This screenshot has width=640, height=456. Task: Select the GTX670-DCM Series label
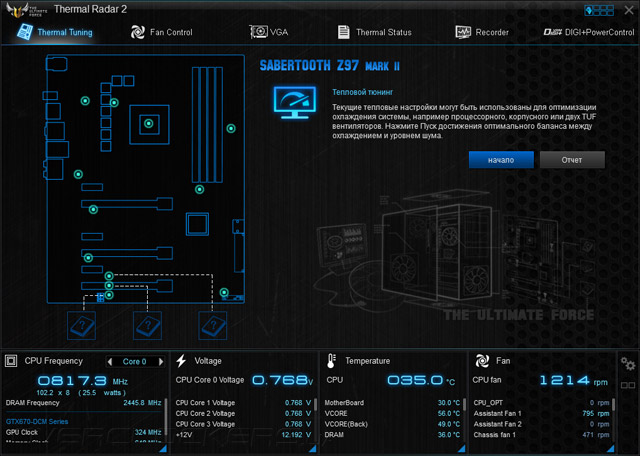point(37,422)
